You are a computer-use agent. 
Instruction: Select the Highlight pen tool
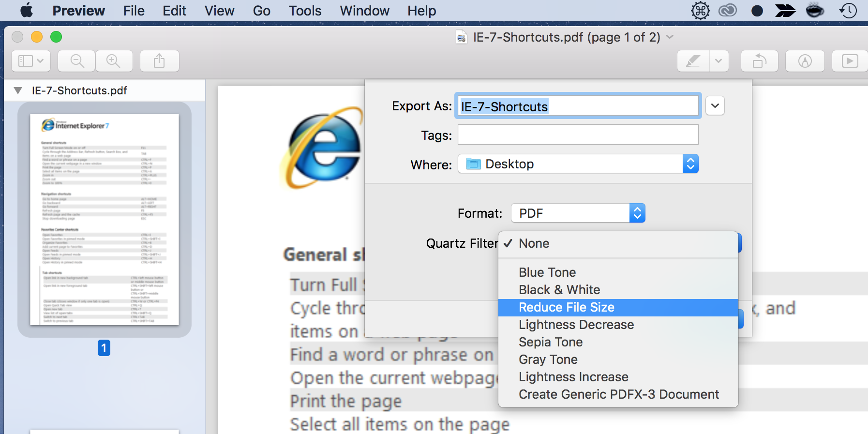(x=693, y=61)
